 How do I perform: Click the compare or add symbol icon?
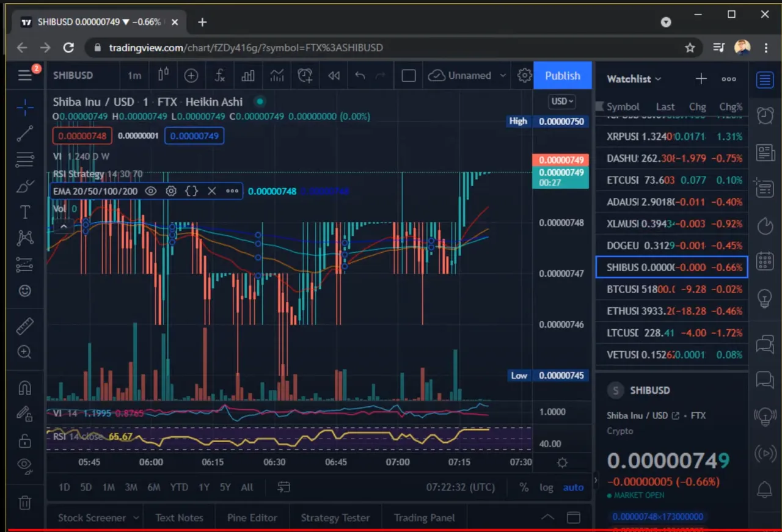[191, 75]
